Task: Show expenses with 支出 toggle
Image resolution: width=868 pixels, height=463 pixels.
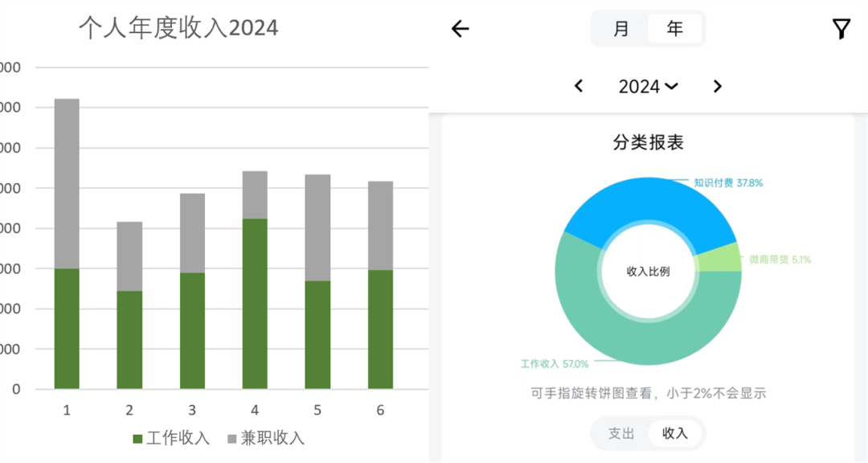Action: (621, 433)
